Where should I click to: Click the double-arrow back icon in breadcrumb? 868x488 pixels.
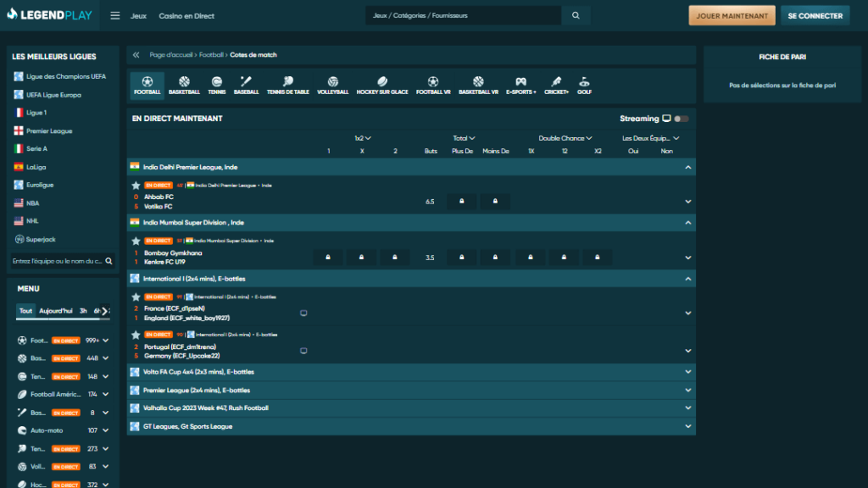pyautogui.click(x=136, y=55)
